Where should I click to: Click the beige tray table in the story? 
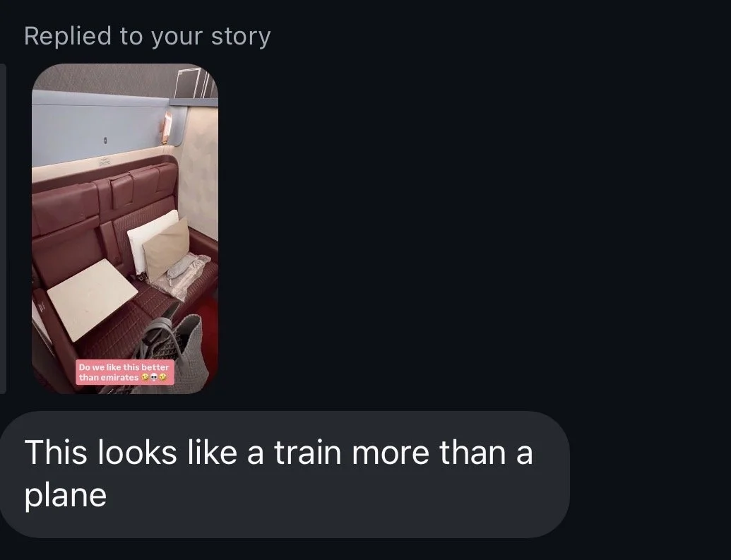click(92, 299)
